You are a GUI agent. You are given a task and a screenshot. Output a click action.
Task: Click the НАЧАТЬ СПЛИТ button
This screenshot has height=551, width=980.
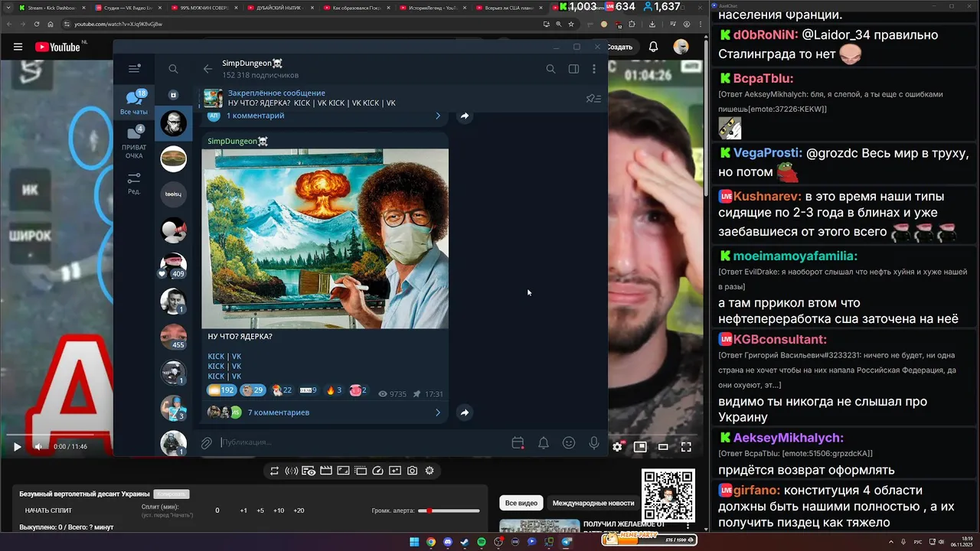48,510
